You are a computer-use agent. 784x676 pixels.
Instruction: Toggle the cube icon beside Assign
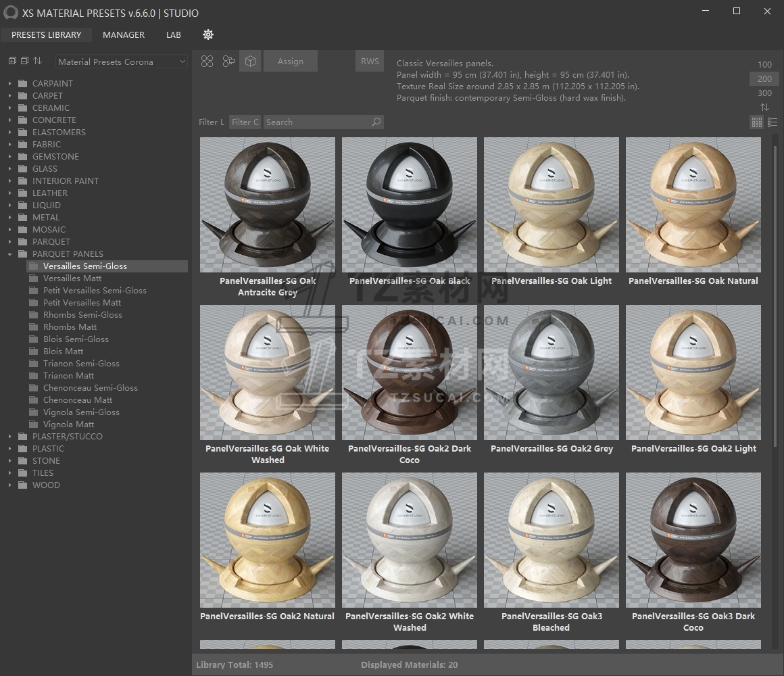pos(250,61)
